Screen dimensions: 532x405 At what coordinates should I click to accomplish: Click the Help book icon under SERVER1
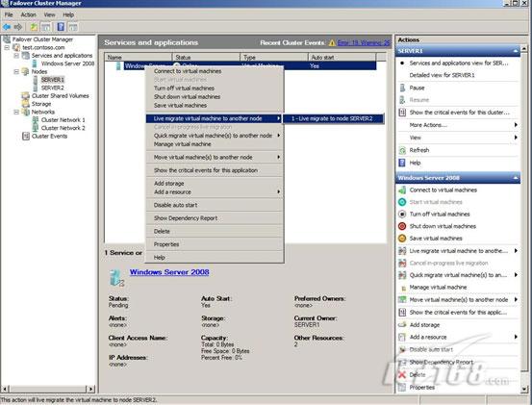(402, 163)
